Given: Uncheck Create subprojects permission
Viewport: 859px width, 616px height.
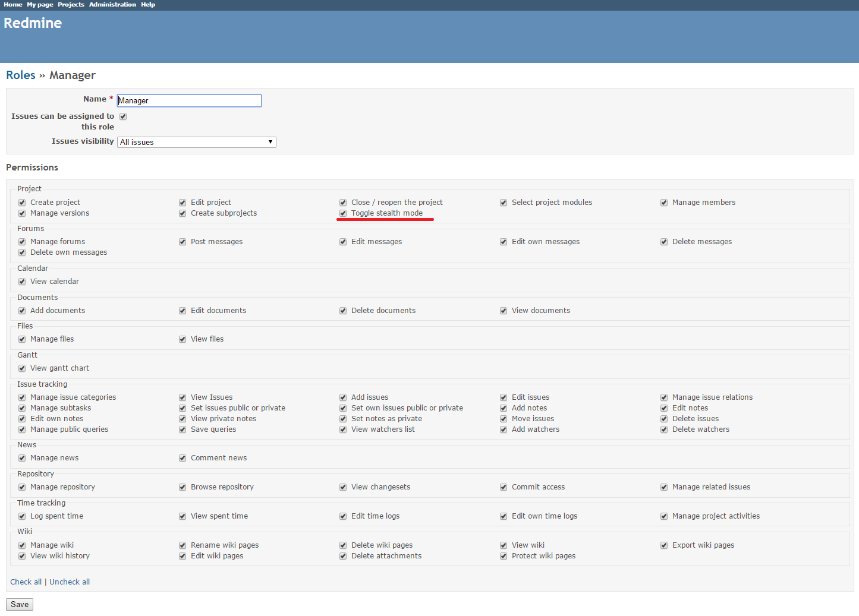Looking at the screenshot, I should 183,213.
